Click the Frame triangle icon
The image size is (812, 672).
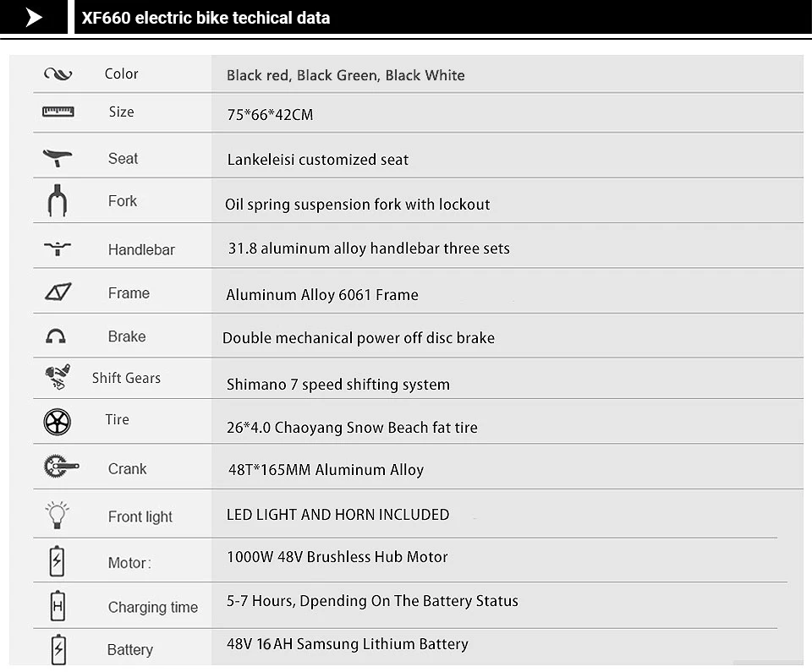58,292
